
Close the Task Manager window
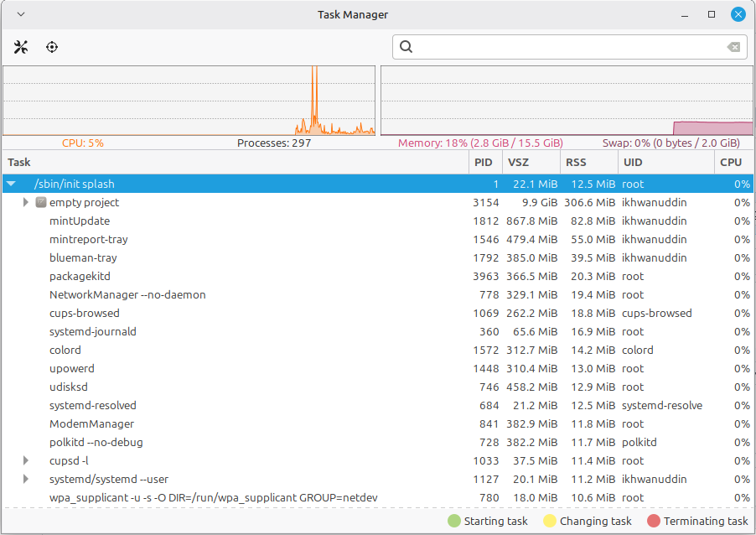pos(738,14)
